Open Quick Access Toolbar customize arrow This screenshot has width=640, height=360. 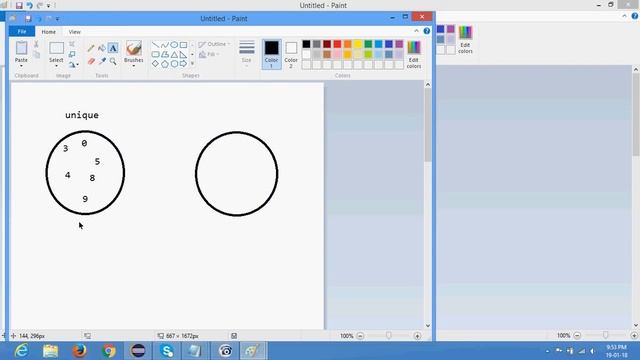tap(58, 19)
